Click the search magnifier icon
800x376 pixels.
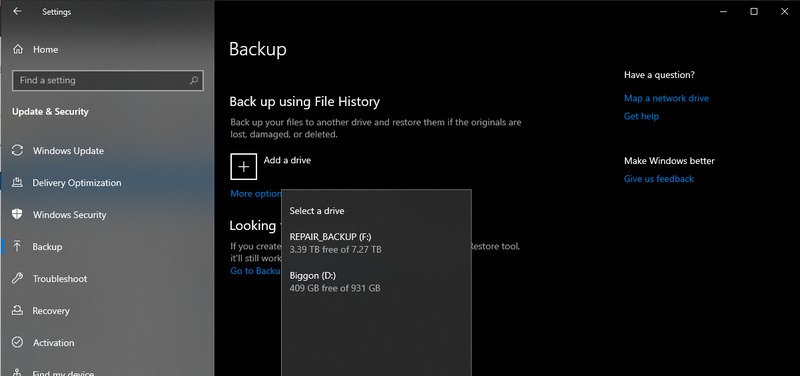pos(193,81)
